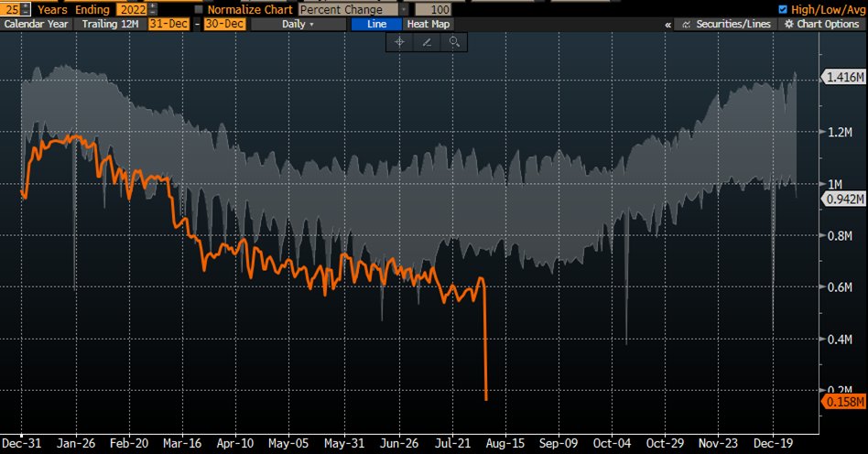Expand the Daily periodicity dropdown
Image resolution: width=868 pixels, height=454 pixels.
tap(298, 24)
